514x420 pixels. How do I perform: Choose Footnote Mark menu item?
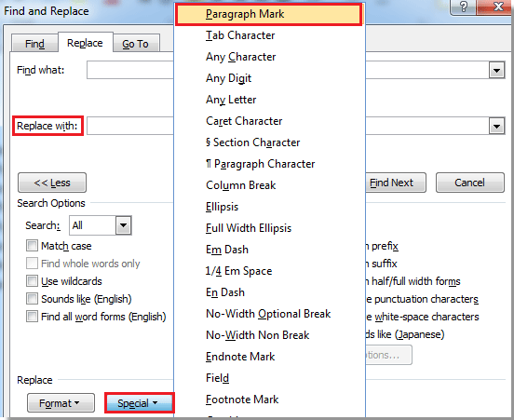click(x=269, y=400)
